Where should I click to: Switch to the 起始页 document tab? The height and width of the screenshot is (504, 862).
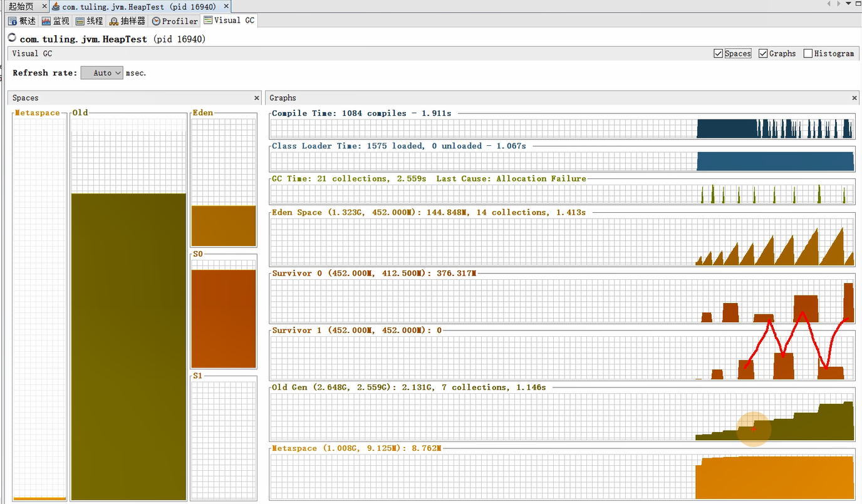click(x=21, y=6)
